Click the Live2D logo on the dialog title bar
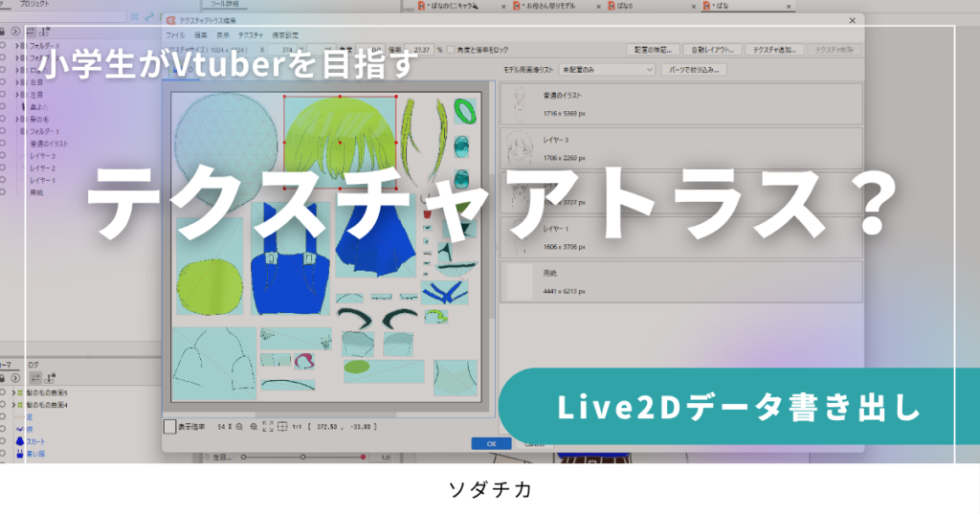Viewport: 980px width, 515px height. pyautogui.click(x=170, y=21)
